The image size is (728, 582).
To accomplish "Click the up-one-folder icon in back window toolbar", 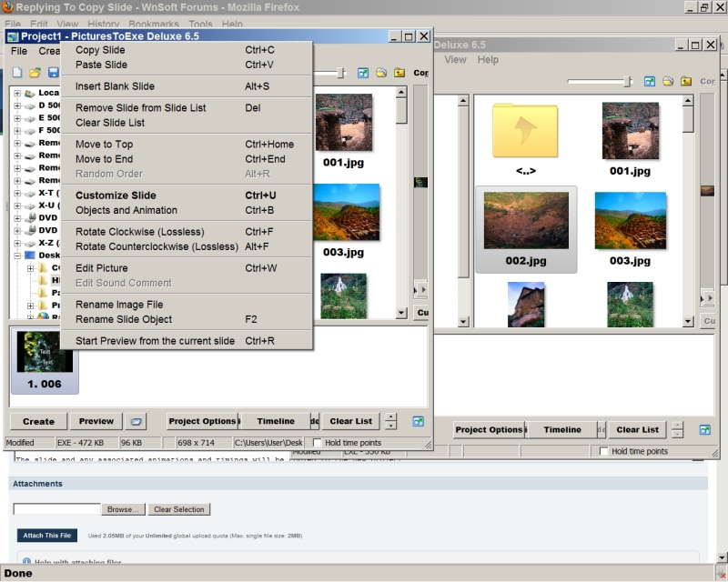I will [x=686, y=81].
